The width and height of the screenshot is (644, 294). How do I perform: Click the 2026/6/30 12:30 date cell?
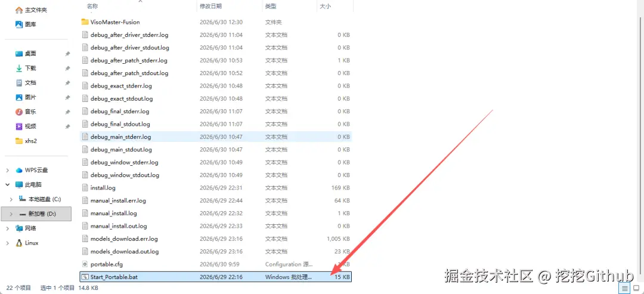pyautogui.click(x=221, y=22)
